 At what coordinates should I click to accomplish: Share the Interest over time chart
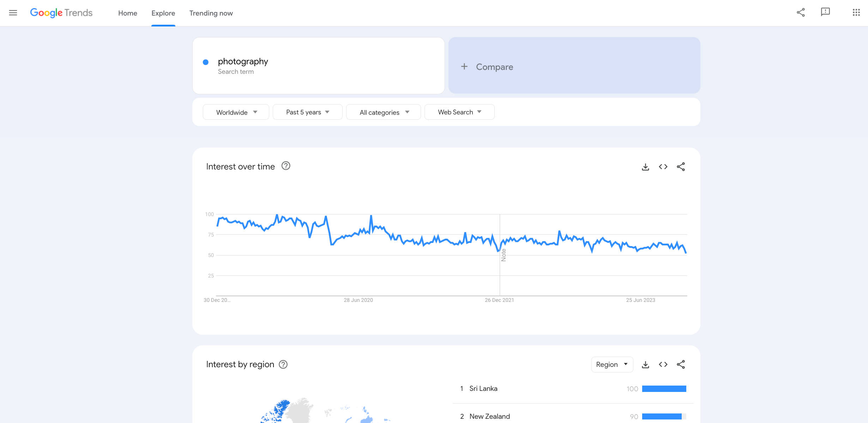tap(681, 167)
